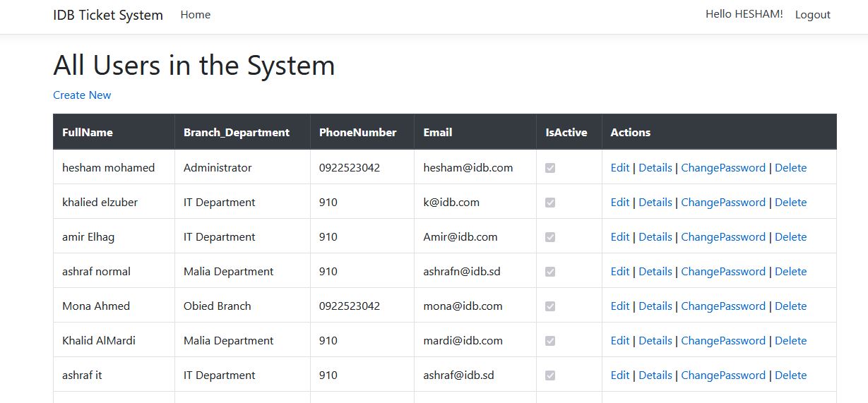
Task: Select the Amir@idb.com email cell
Action: 475,237
